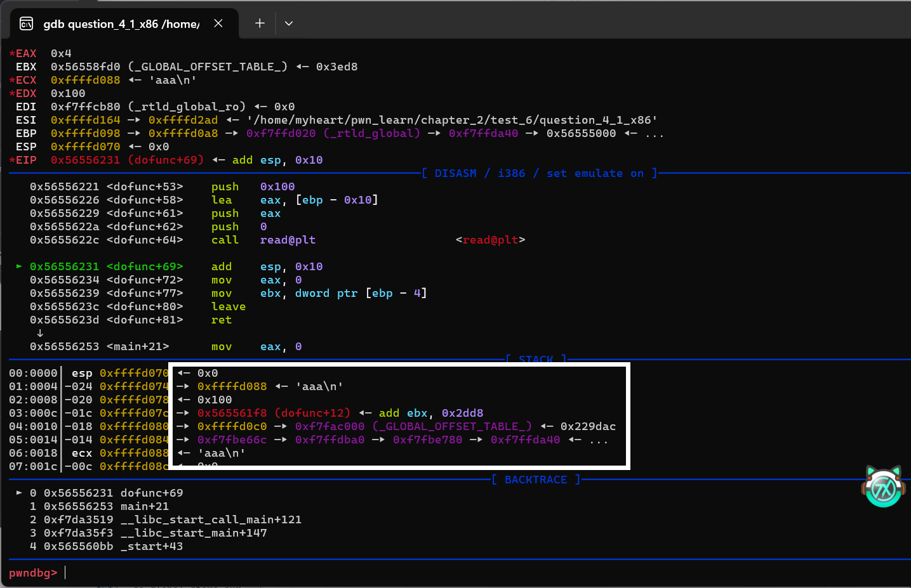Click the ESI pointer 0xffffd164
Screen dimensions: 911x588
point(85,120)
